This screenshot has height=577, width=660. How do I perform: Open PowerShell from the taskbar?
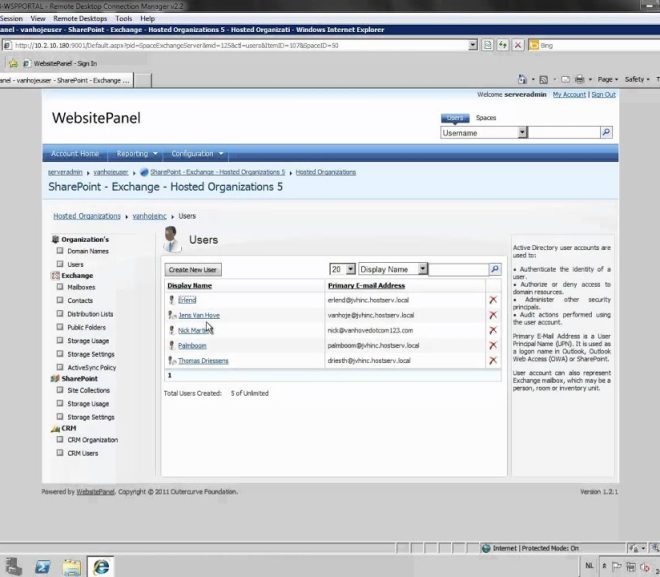pyautogui.click(x=43, y=566)
